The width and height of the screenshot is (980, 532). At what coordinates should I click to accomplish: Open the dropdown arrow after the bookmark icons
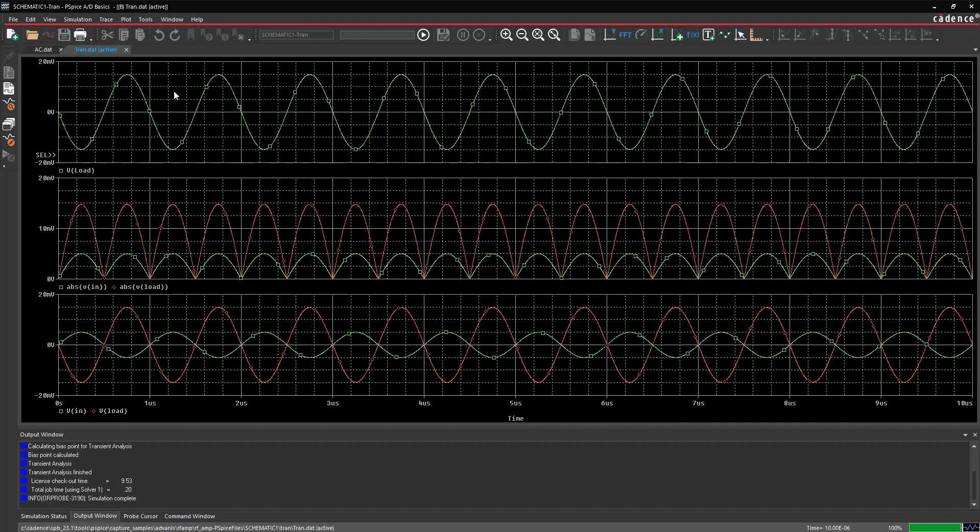[x=249, y=39]
